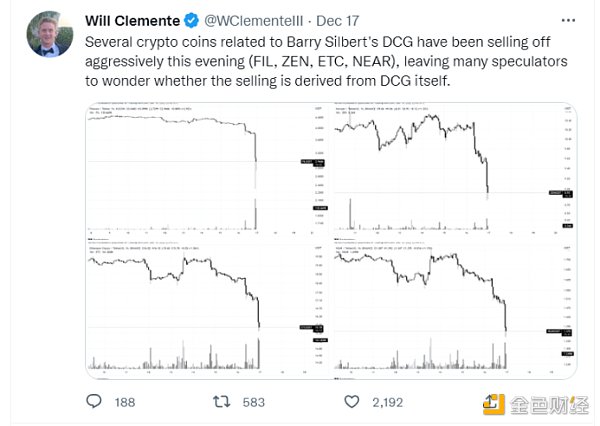The image size is (600, 426).
Task: Click the Jinse Finance Chinese watermark text
Action: coord(549,405)
